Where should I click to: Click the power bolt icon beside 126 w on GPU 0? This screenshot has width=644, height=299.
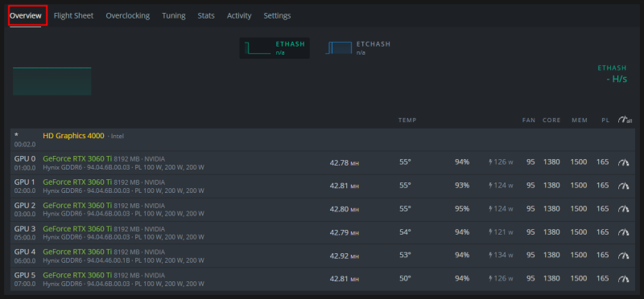pyautogui.click(x=490, y=162)
